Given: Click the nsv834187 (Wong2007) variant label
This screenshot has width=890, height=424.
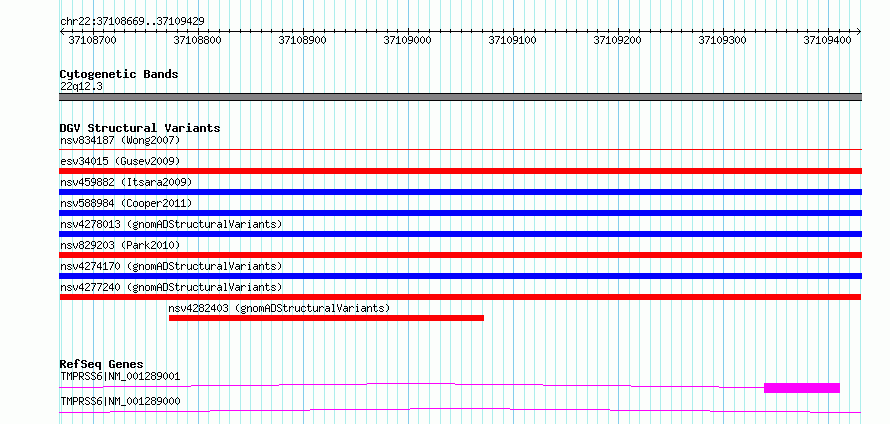Looking at the screenshot, I should [120, 140].
